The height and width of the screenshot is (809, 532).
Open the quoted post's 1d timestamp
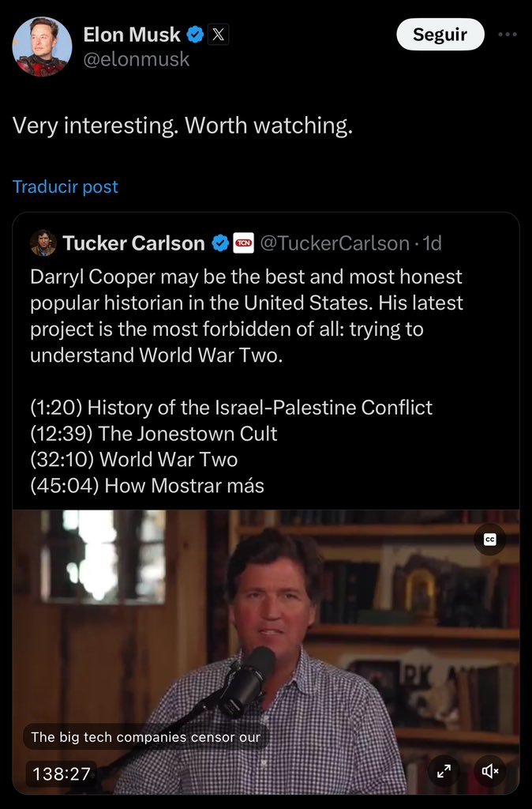[432, 243]
